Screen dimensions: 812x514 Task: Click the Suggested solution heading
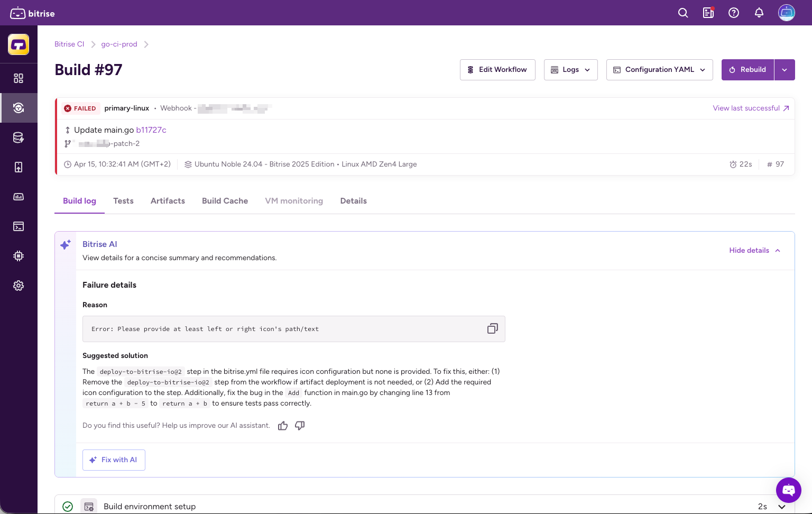click(x=115, y=356)
